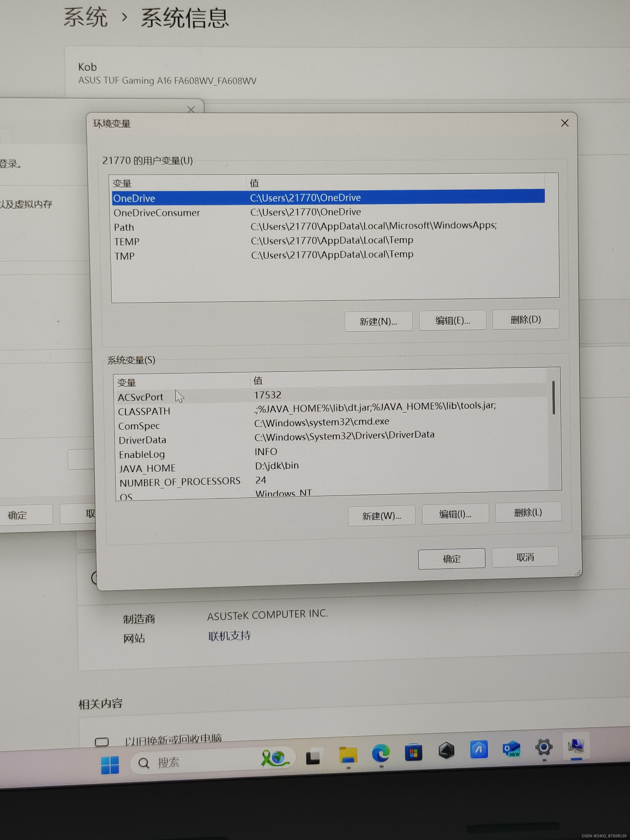Click the Windows Start button
This screenshot has width=630, height=840.
pos(110,764)
